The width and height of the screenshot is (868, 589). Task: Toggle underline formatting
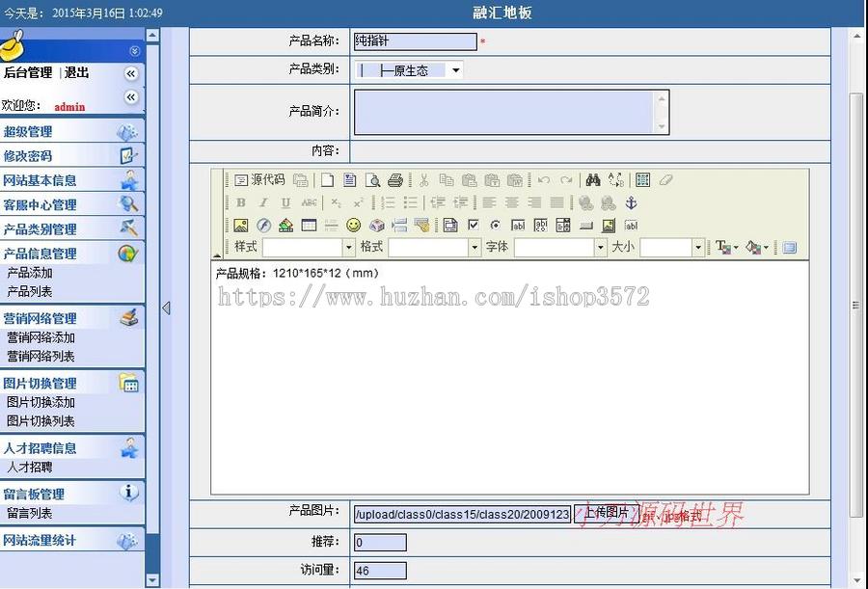pos(285,202)
